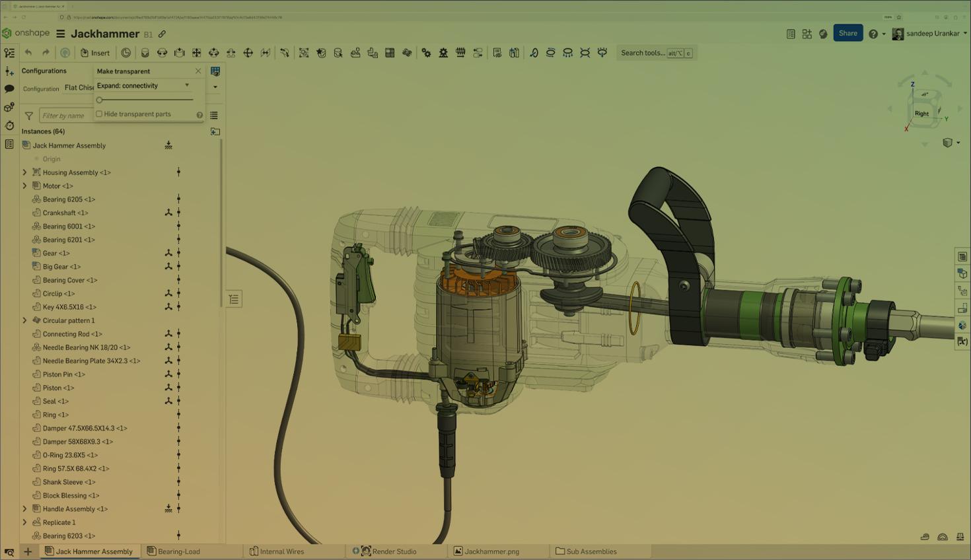Viewport: 971px width, 560px height.
Task: Select Crankshaft <1> in the instance list
Action: [65, 213]
